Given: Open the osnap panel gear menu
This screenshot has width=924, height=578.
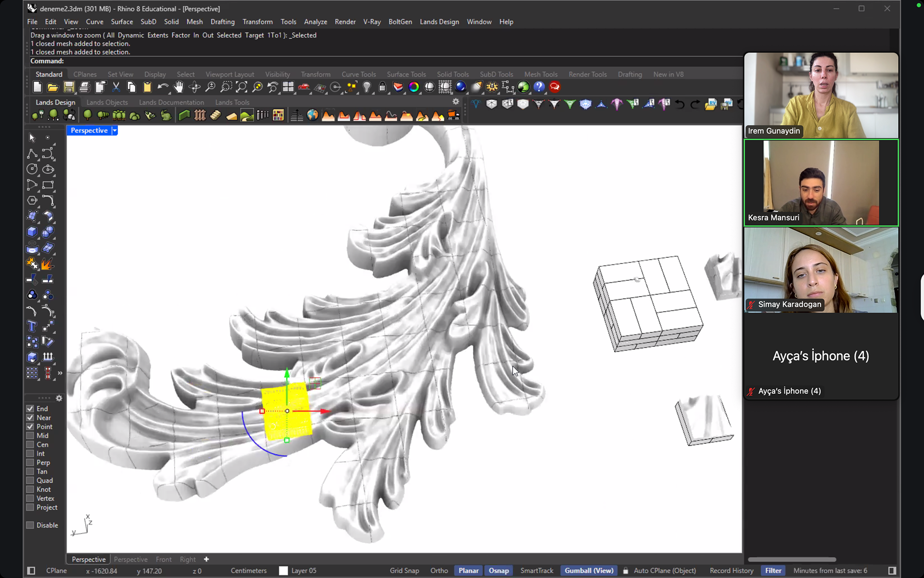Looking at the screenshot, I should pos(59,398).
